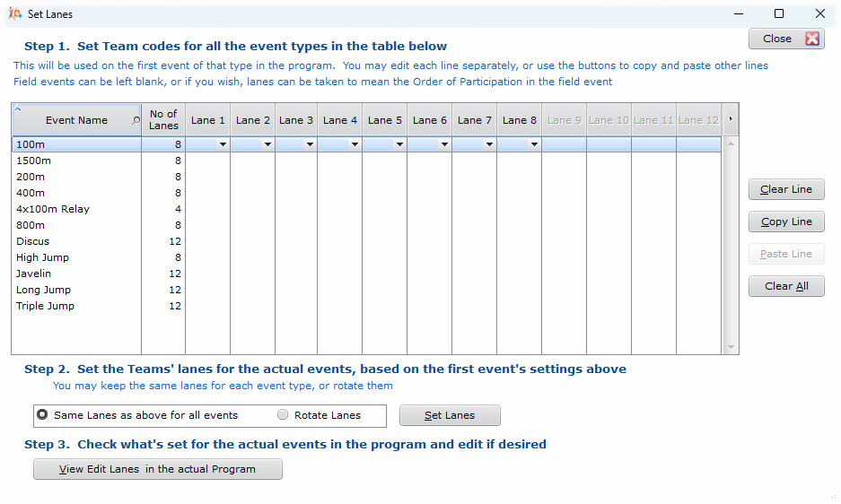Click the app icon in the title bar
Viewport: 841px width, 504px height.
click(14, 13)
